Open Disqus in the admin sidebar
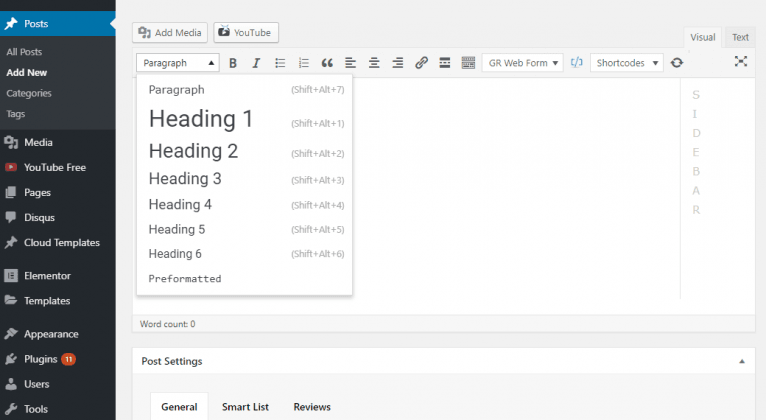 (x=58, y=217)
